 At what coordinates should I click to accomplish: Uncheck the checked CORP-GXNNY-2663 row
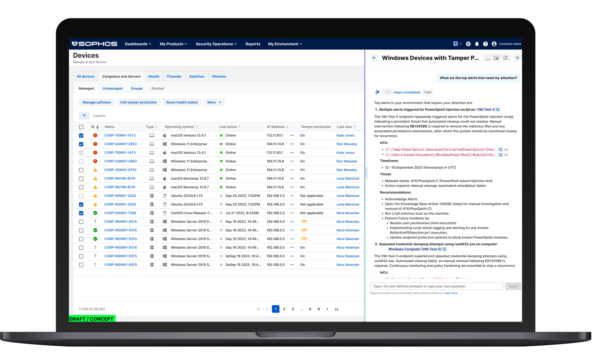click(x=81, y=144)
